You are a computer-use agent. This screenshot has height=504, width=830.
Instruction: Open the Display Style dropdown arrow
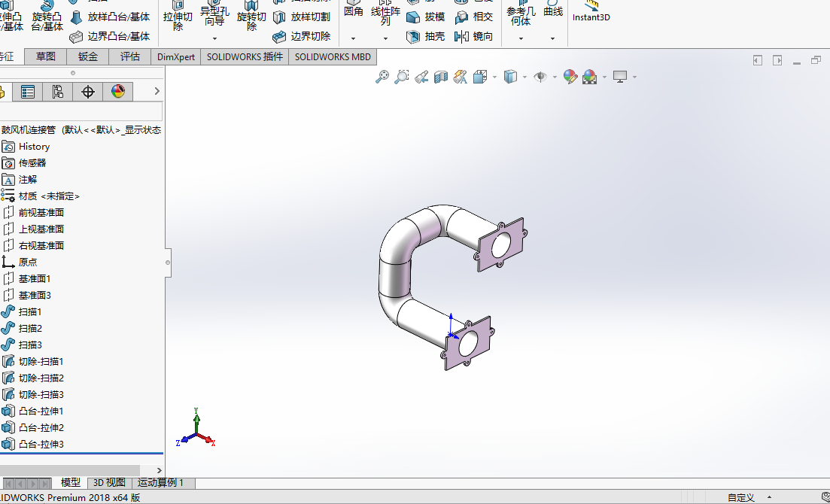tap(524, 77)
